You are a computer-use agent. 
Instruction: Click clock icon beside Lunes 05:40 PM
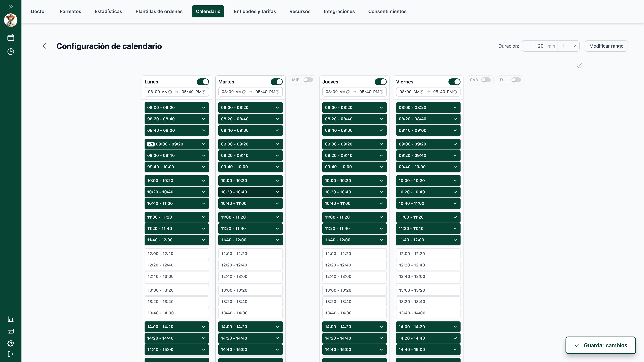[203, 92]
